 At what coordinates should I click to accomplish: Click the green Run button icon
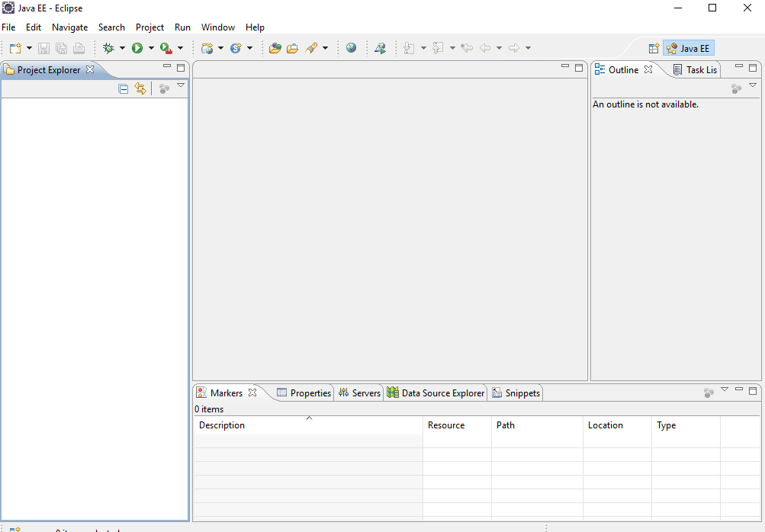[x=137, y=48]
